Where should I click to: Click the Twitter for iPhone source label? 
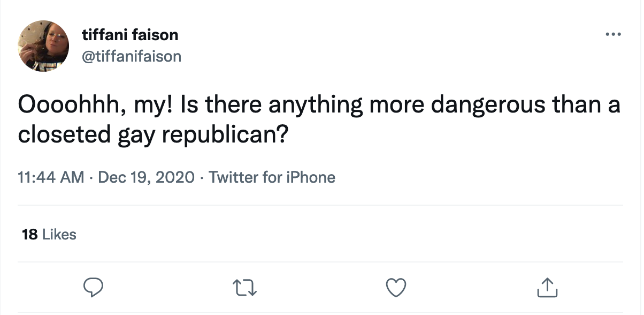click(272, 177)
